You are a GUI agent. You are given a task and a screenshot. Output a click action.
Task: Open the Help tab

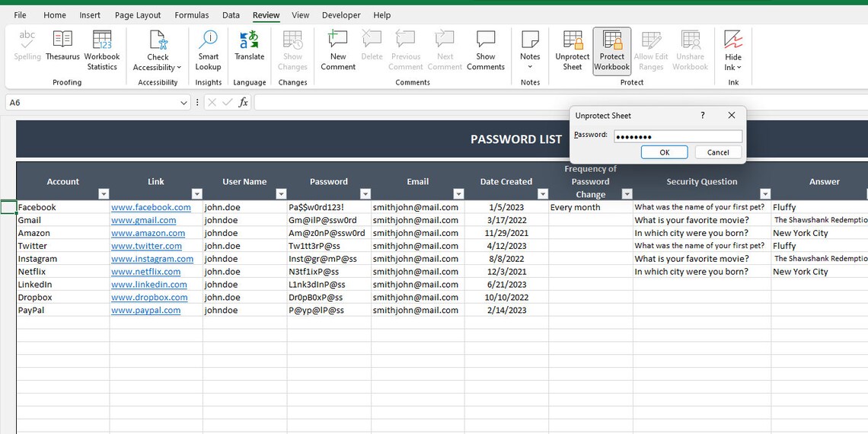click(382, 15)
